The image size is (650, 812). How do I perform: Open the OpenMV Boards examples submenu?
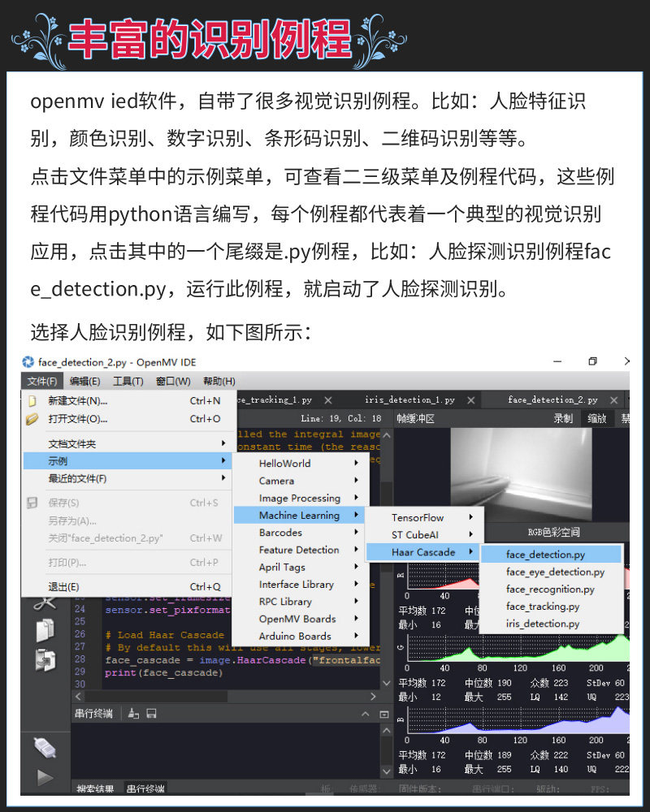(301, 619)
